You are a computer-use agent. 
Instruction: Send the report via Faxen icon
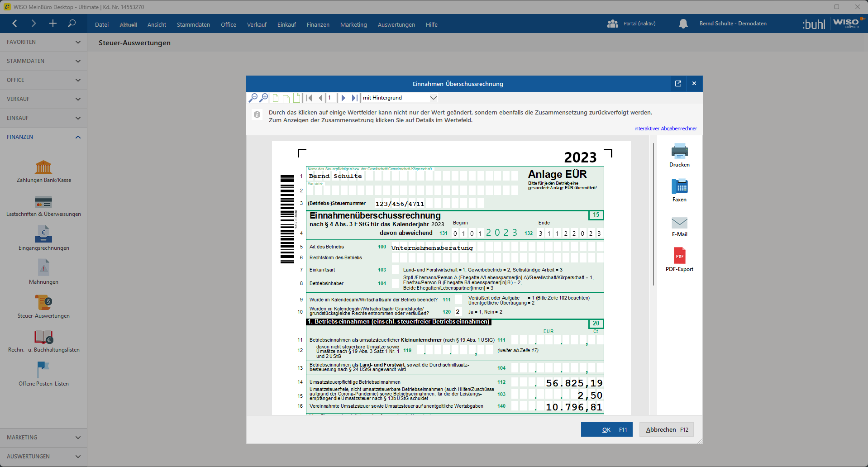[679, 186]
